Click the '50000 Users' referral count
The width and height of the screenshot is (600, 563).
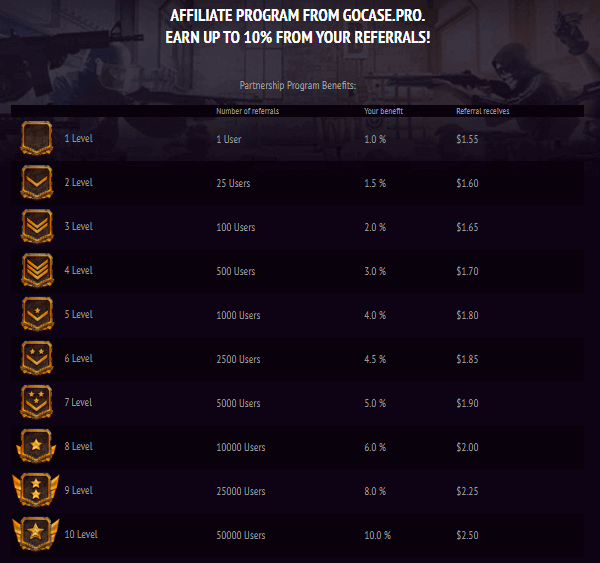pyautogui.click(x=241, y=535)
